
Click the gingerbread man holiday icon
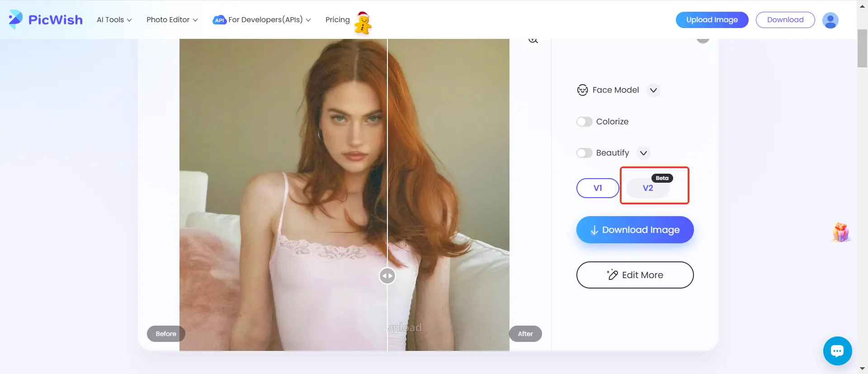tap(363, 23)
